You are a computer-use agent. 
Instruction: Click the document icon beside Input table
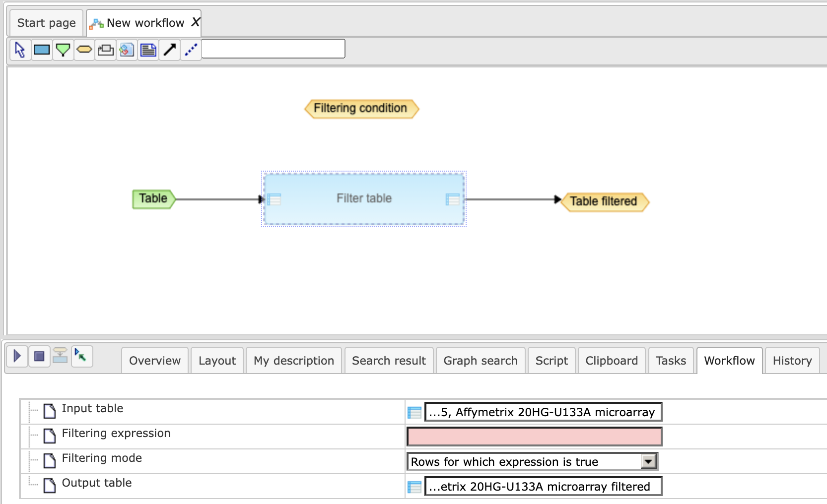50,411
